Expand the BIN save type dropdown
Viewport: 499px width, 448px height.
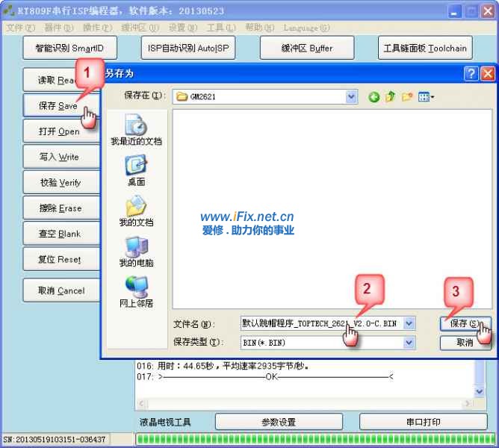(409, 343)
